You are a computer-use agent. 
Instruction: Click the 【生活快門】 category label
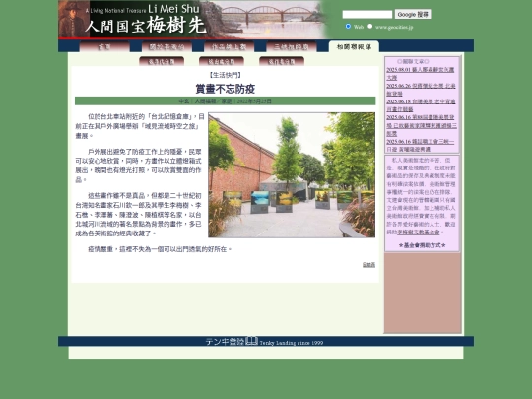pyautogui.click(x=226, y=75)
